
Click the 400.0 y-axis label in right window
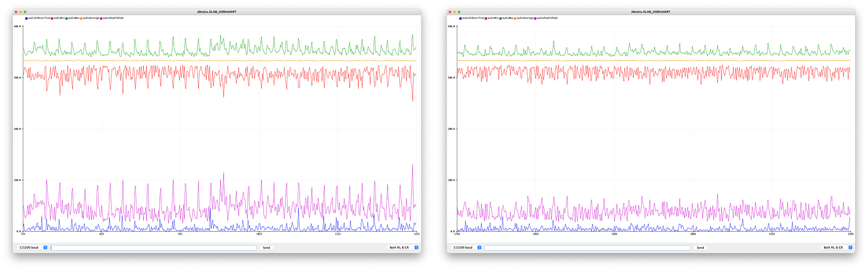[451, 26]
